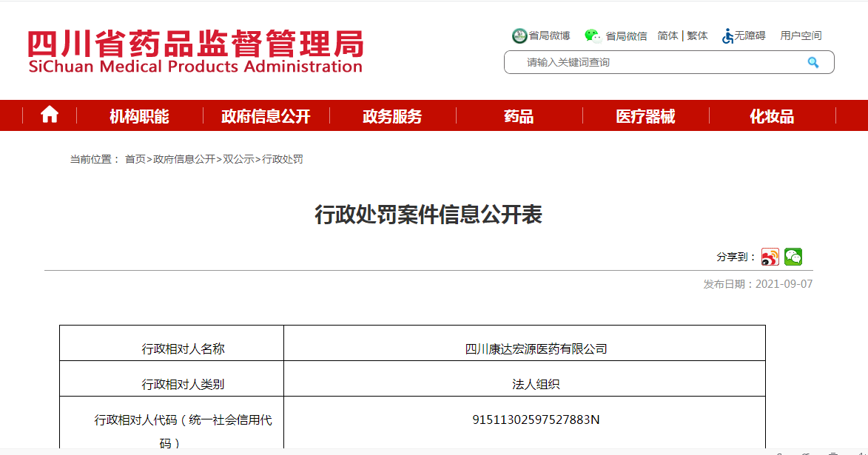Click the 四川省药品监督管理局 site logo
Image resolution: width=868 pixels, height=455 pixels.
(x=195, y=51)
